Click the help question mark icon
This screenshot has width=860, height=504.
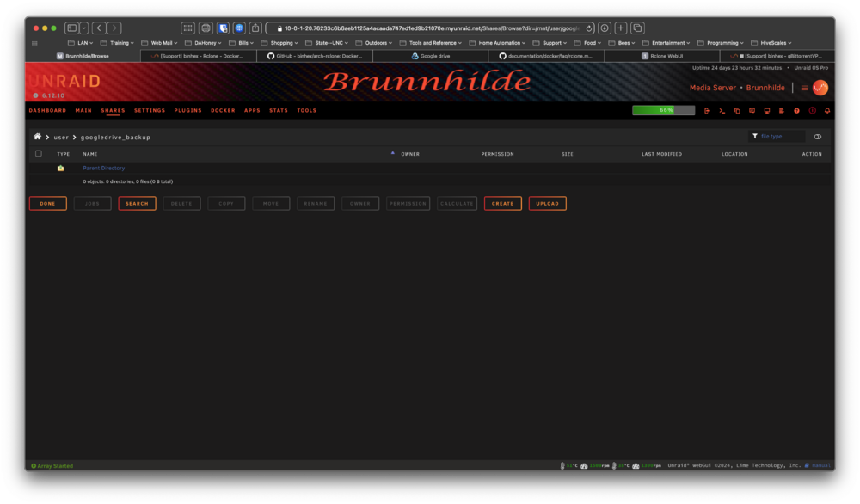797,111
